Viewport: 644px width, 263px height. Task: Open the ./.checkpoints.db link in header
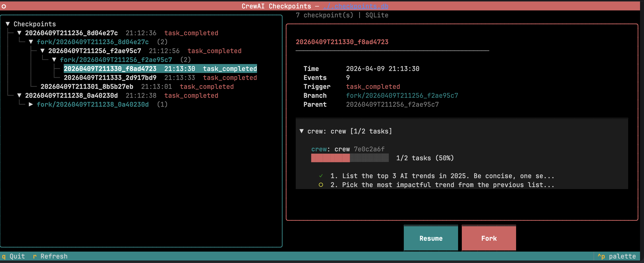point(356,6)
